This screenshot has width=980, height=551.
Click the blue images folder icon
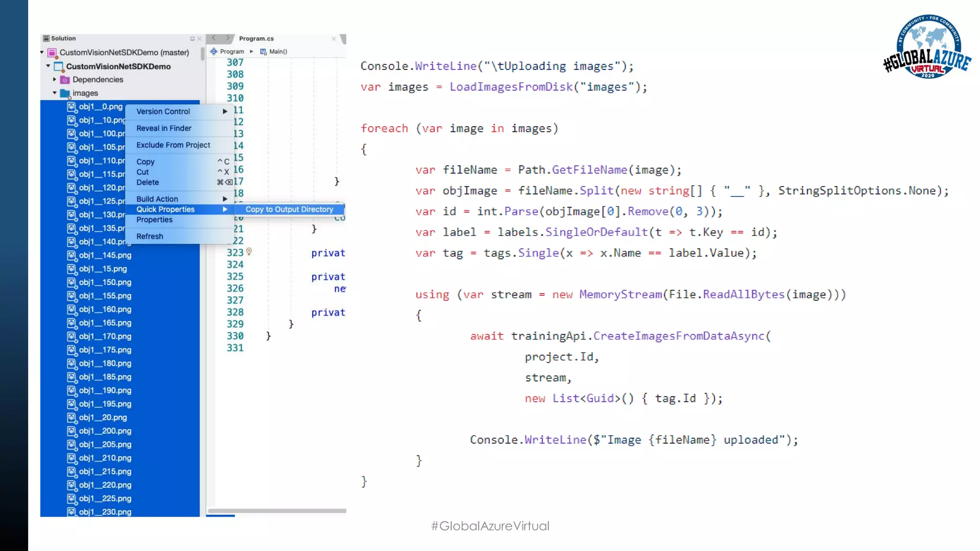(65, 93)
